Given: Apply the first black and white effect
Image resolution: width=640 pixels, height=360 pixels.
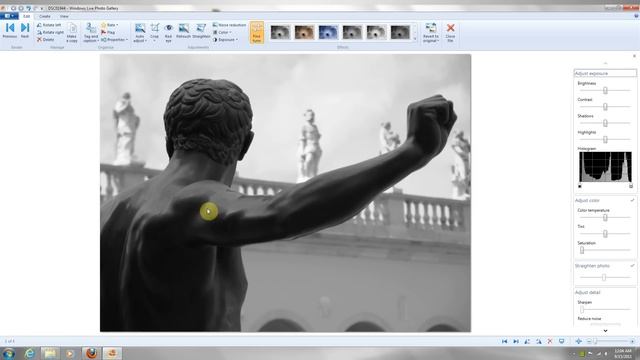Looking at the screenshot, I should (280, 32).
